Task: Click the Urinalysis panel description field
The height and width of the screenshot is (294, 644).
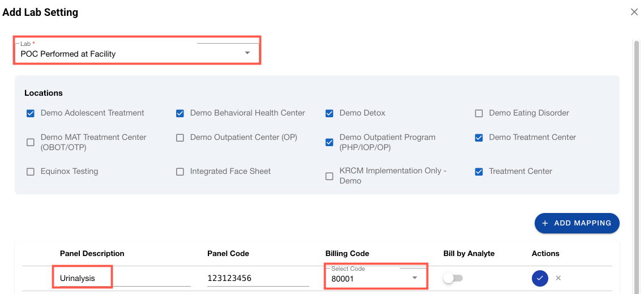Action: tap(125, 278)
